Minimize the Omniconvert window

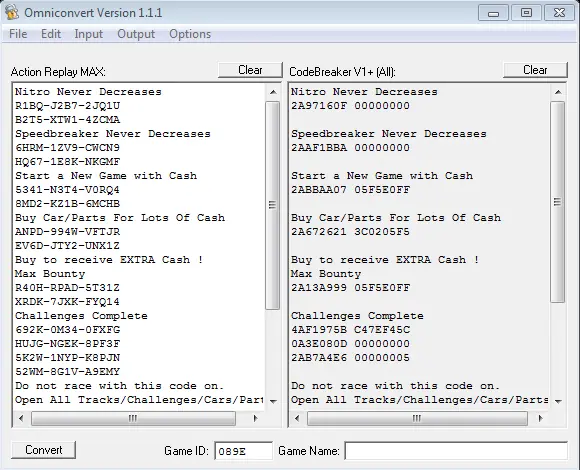(x=493, y=13)
